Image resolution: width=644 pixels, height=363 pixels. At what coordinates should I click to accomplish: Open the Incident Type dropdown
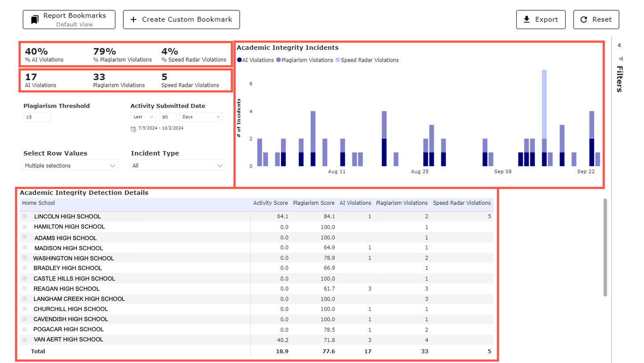(x=178, y=166)
